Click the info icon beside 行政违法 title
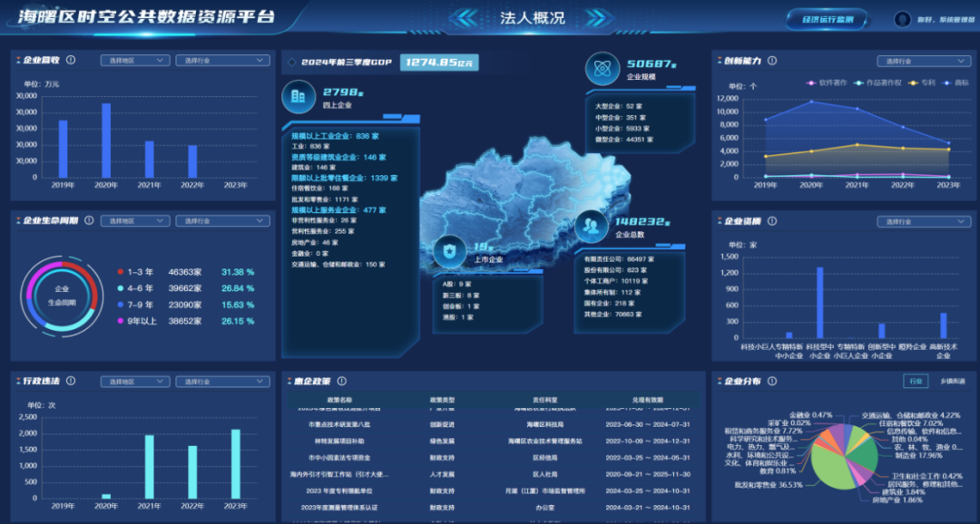This screenshot has width=980, height=524. coord(71,381)
